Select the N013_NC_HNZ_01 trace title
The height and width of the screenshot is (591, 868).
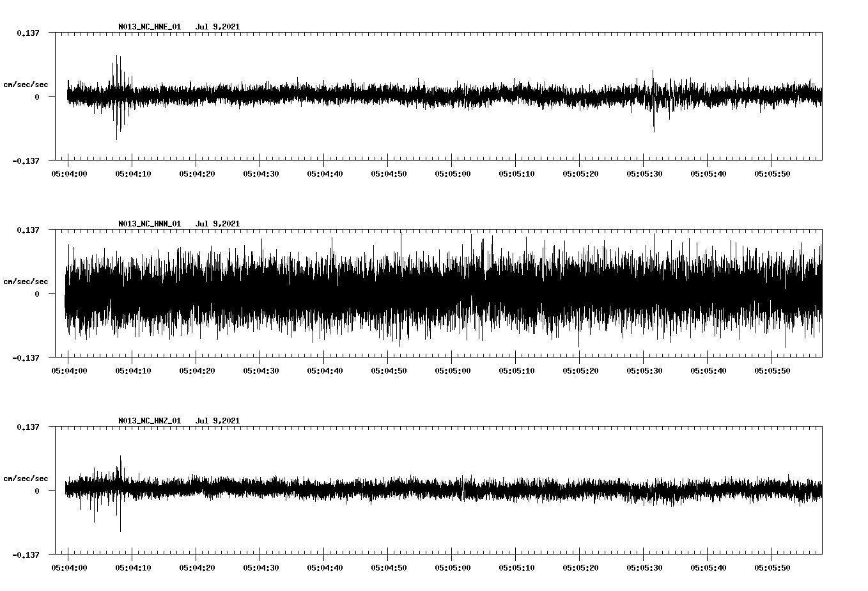click(x=148, y=420)
